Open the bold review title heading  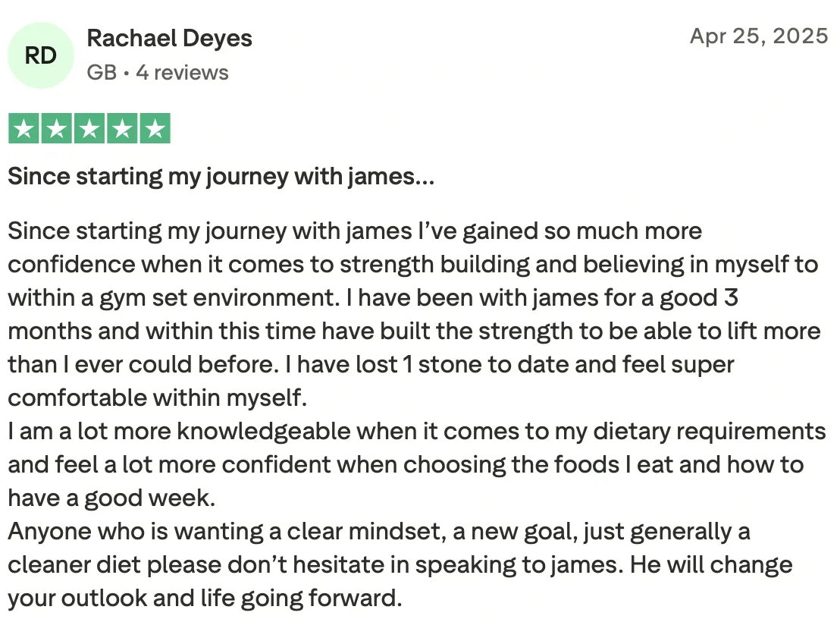pyautogui.click(x=221, y=176)
